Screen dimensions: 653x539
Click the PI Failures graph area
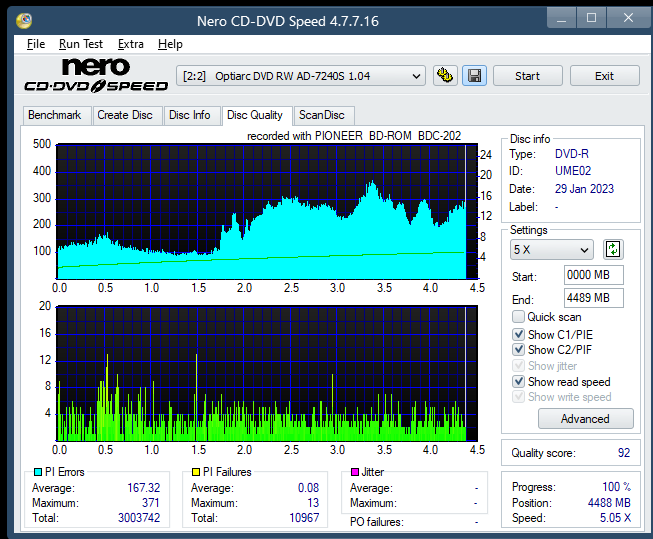267,374
